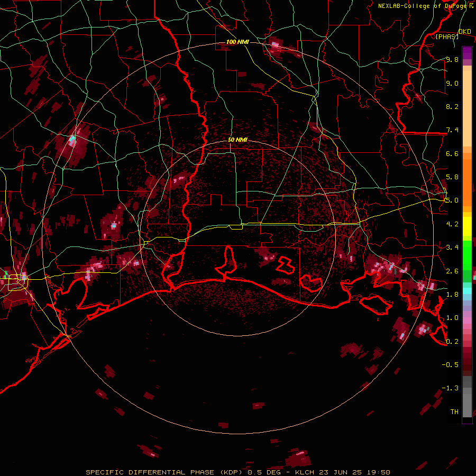Click the Specific Differential Phase caption at bottom
Image resolution: width=476 pixels, height=476 pixels.
click(237, 472)
